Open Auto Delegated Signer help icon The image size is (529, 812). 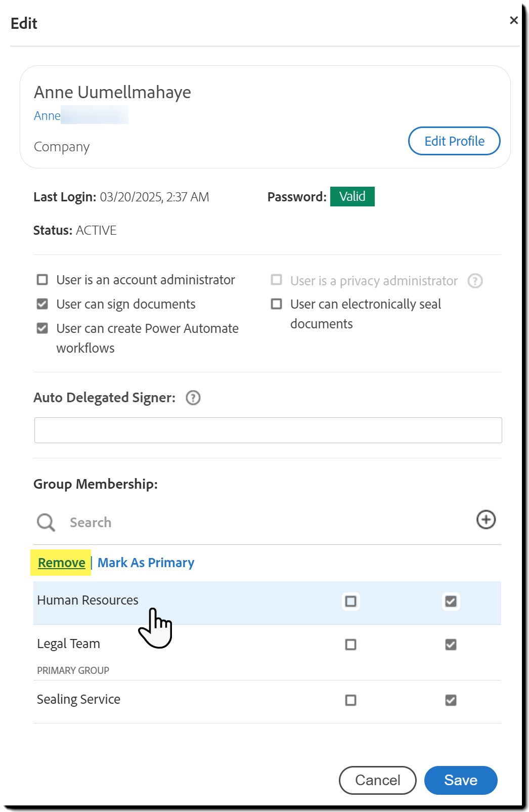pos(193,398)
